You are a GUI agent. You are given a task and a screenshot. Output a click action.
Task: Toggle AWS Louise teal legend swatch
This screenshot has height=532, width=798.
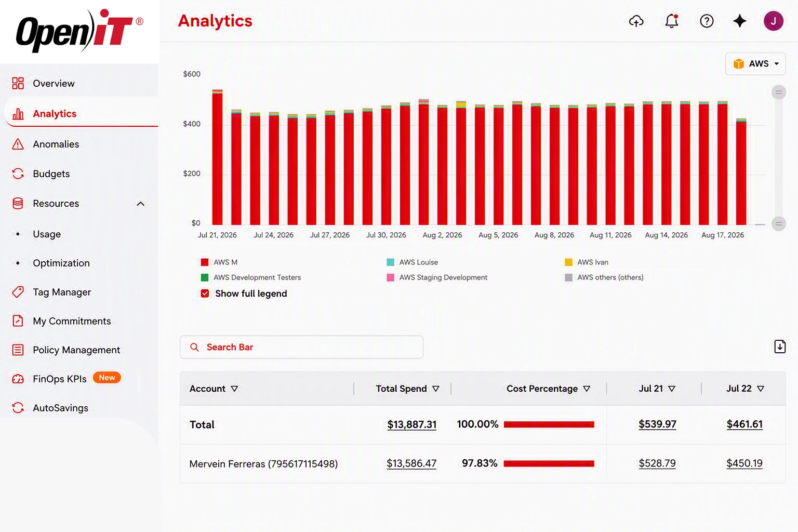click(390, 262)
